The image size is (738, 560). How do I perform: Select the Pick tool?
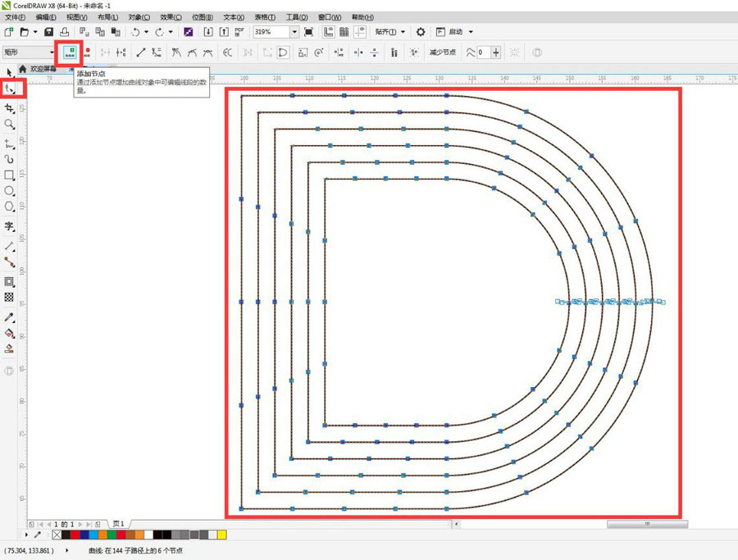pyautogui.click(x=9, y=73)
